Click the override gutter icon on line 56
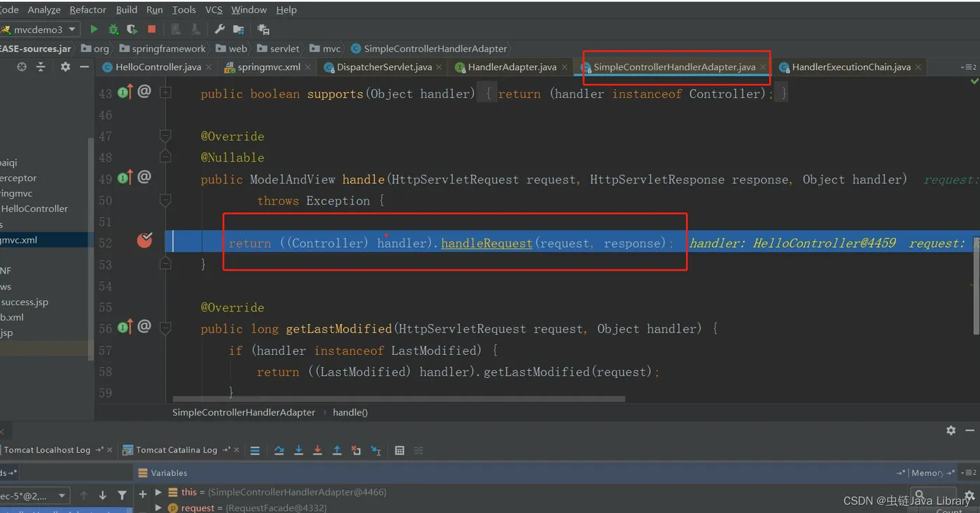The width and height of the screenshot is (980, 513). (125, 327)
